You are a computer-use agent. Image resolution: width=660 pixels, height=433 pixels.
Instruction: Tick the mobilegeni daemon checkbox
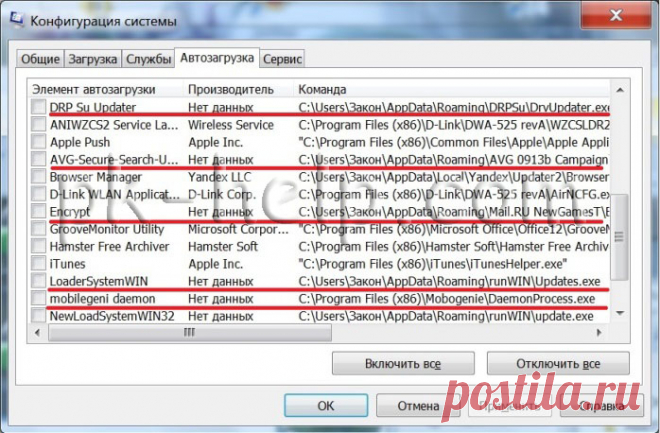coord(38,298)
